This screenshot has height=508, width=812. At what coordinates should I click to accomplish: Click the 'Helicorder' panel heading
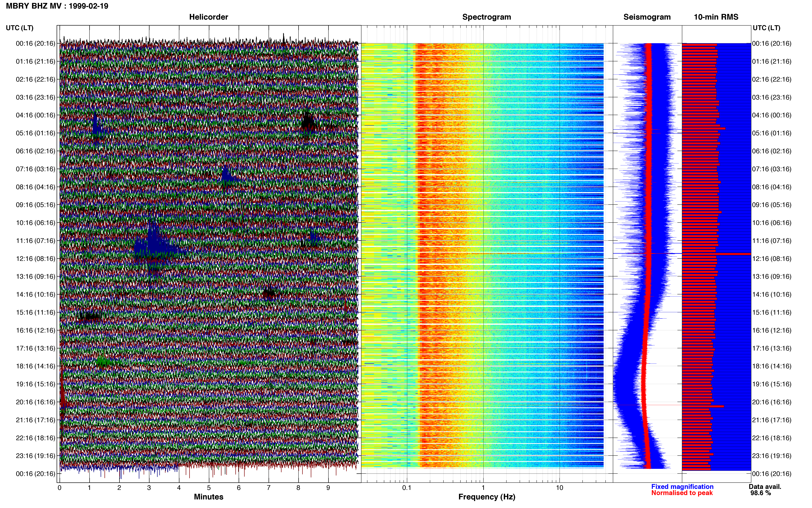(209, 17)
